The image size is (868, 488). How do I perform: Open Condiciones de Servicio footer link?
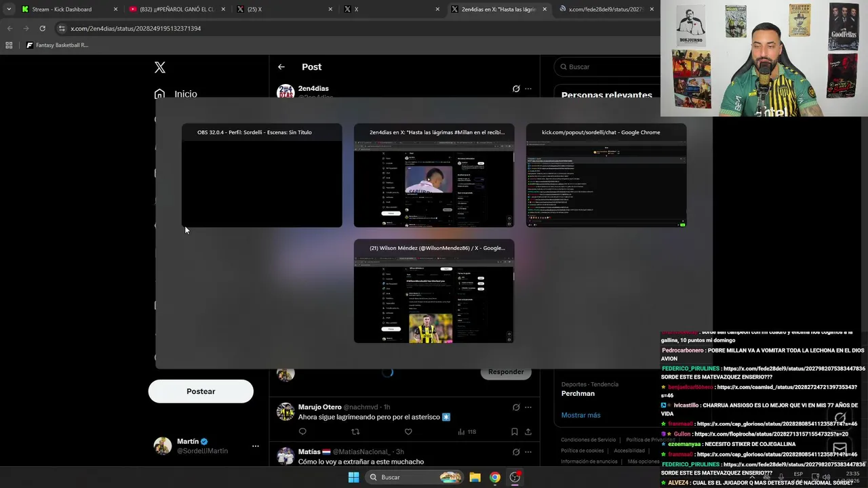click(588, 440)
